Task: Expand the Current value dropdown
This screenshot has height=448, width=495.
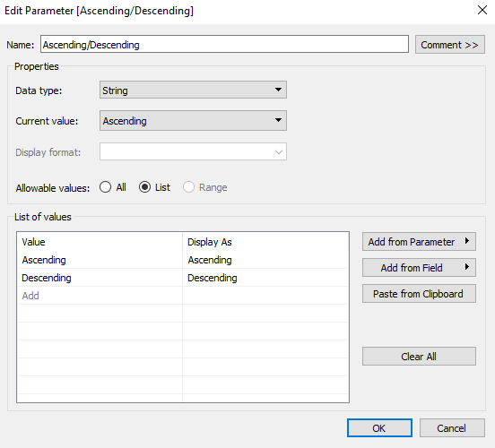Action: [193, 121]
